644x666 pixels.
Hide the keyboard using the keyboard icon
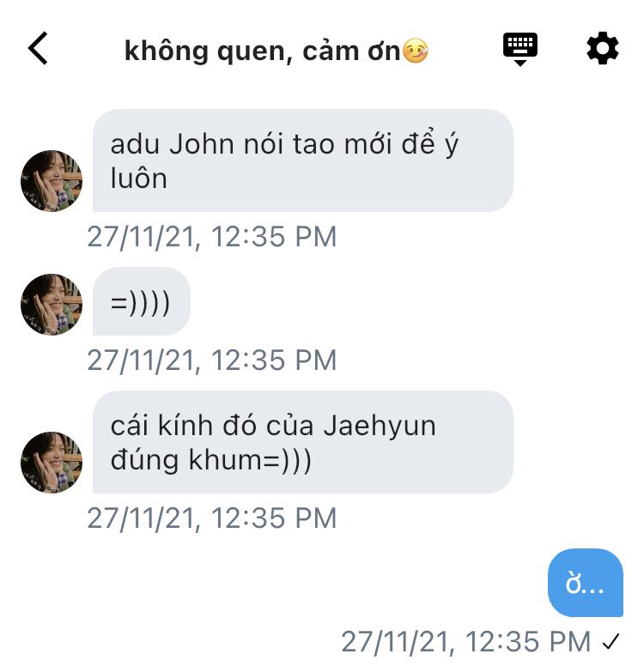coord(519,48)
